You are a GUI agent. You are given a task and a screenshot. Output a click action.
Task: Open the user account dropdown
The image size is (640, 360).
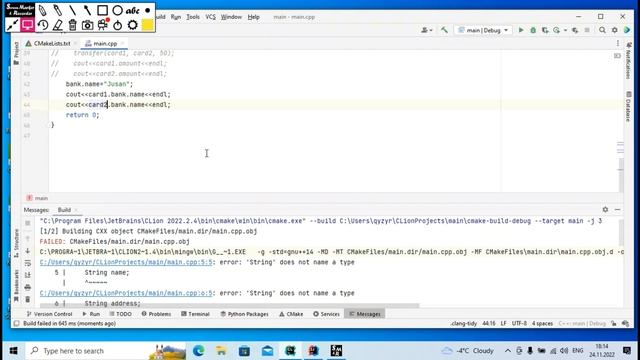(427, 30)
